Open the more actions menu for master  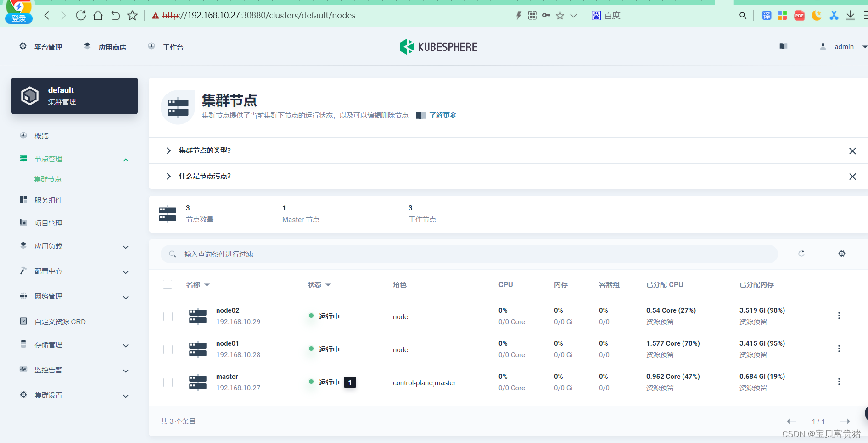point(839,382)
